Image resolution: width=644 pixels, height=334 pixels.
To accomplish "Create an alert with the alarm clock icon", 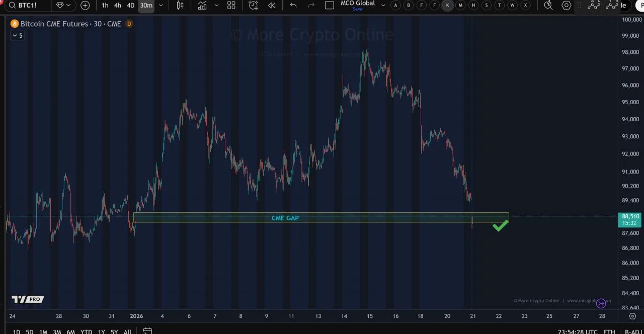I will pyautogui.click(x=254, y=6).
